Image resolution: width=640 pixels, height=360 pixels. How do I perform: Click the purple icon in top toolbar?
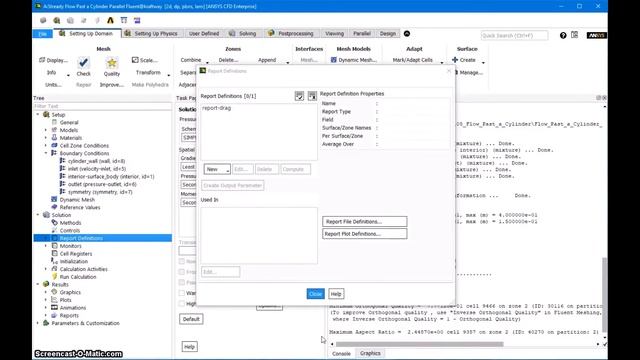click(x=137, y=20)
